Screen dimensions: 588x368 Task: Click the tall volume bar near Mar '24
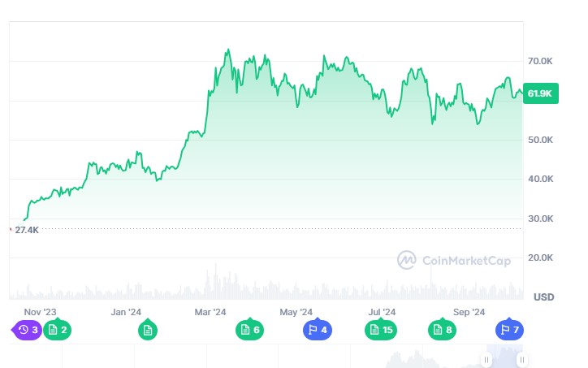(x=215, y=281)
